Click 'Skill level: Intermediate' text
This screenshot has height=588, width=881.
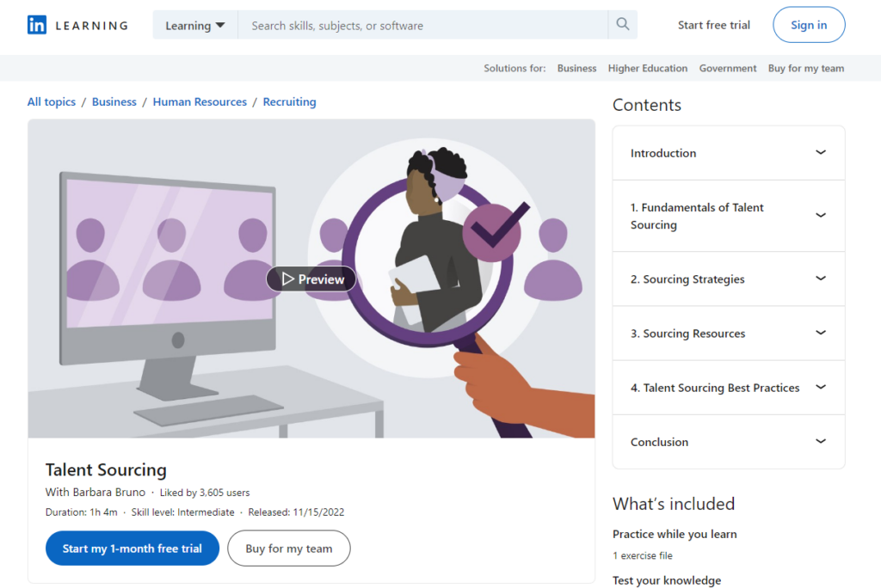[x=182, y=512]
